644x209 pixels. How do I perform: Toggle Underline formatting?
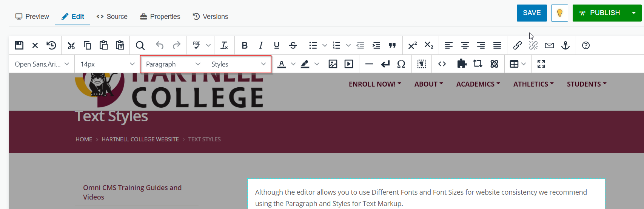click(277, 45)
